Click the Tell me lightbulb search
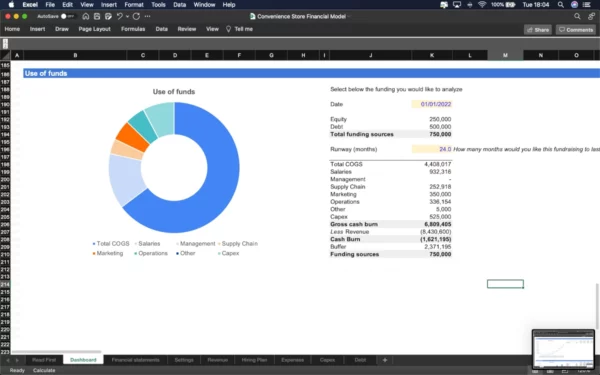Screen dimensions: 600x375 [x=239, y=29]
